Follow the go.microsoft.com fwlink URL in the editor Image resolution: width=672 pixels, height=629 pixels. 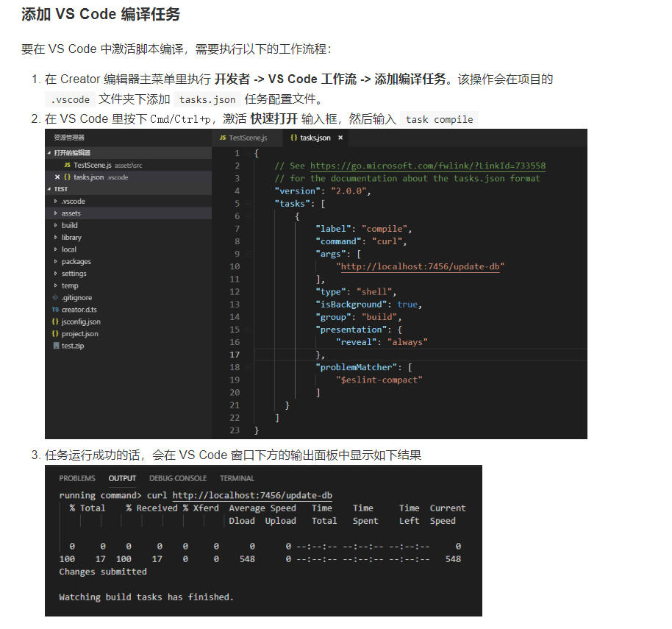[x=428, y=166]
